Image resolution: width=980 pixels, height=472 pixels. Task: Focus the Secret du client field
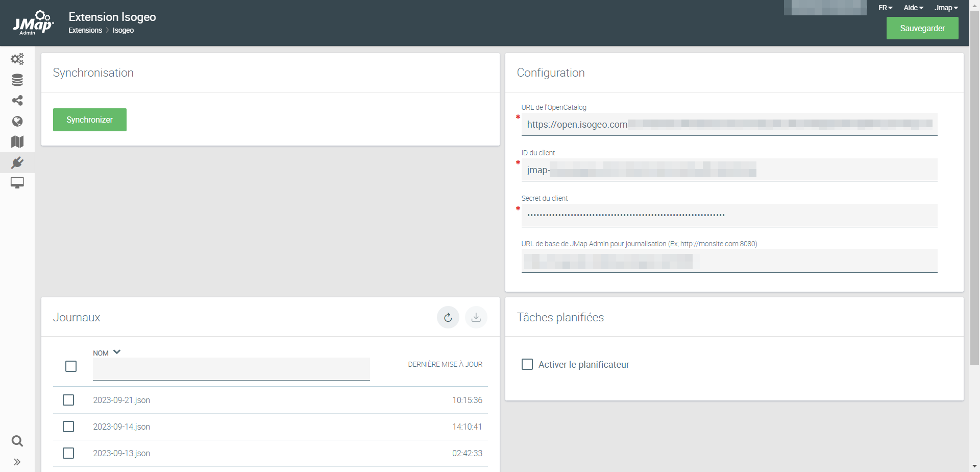click(729, 215)
